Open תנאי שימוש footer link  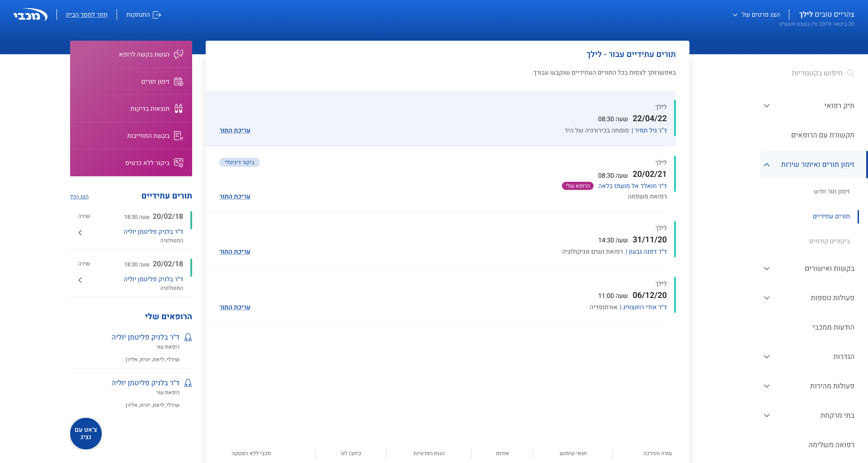[573, 454]
